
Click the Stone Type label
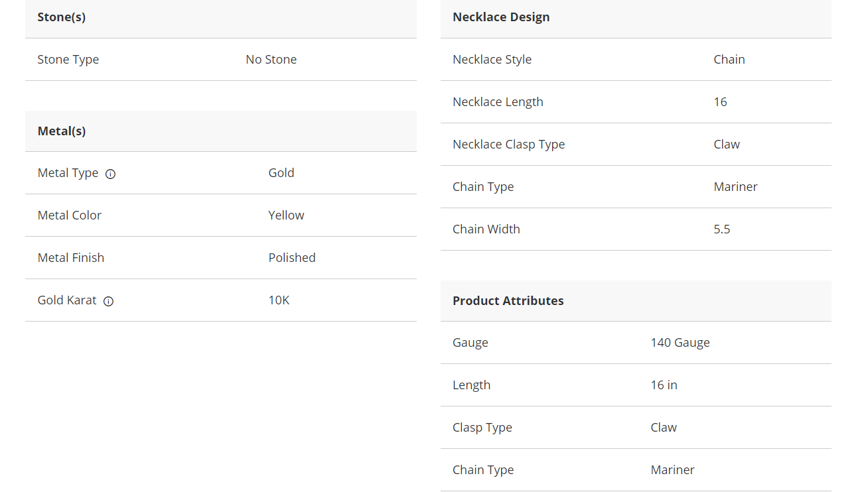click(68, 60)
